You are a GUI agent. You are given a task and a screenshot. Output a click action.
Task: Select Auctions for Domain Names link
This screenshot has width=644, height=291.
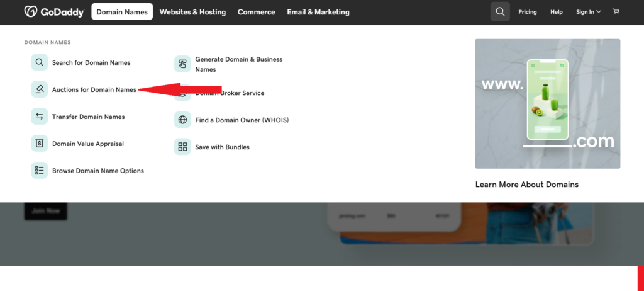[x=94, y=89]
